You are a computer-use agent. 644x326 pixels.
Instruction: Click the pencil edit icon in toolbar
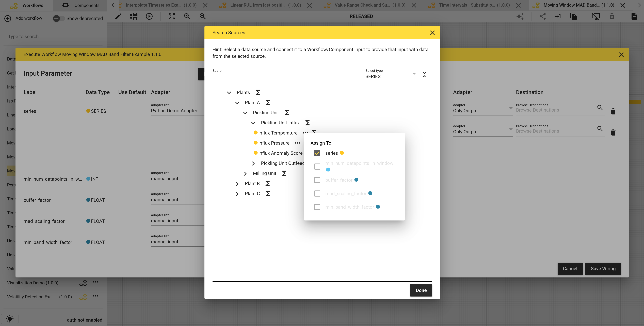coord(118,17)
